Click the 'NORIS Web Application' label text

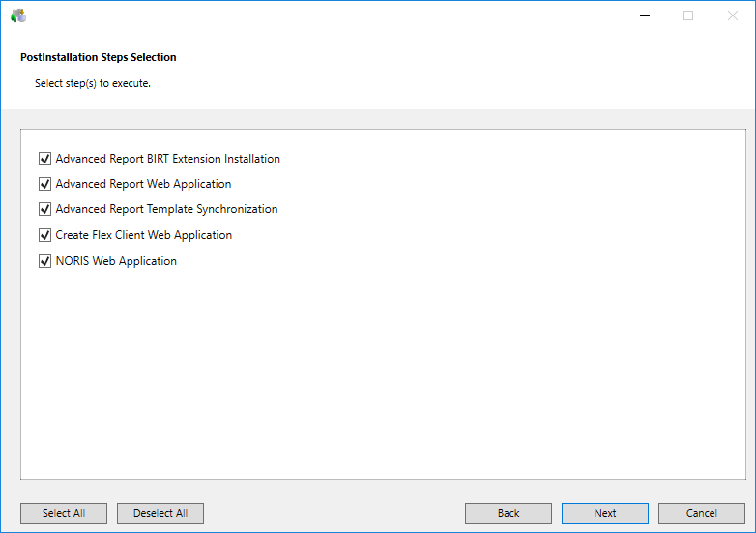point(116,261)
